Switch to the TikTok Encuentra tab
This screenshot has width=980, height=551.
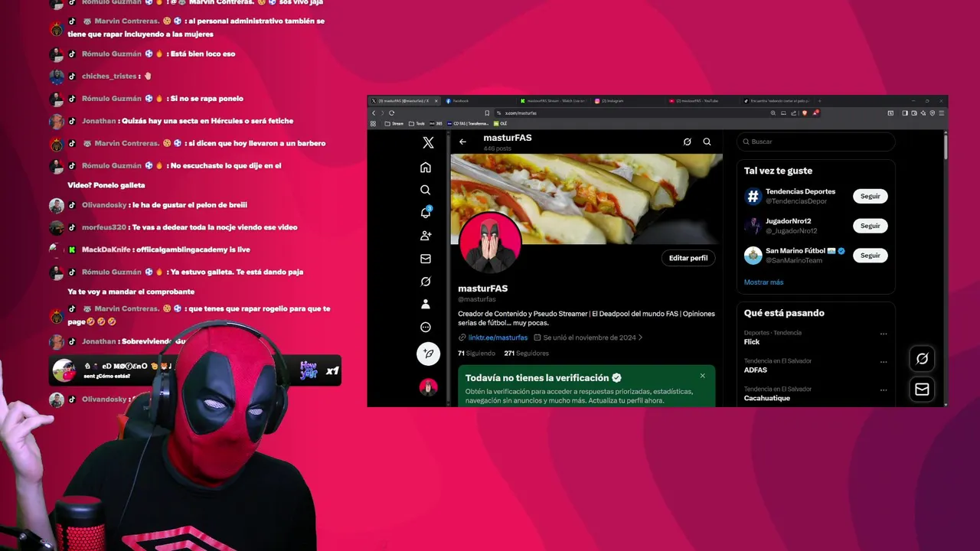(x=777, y=101)
